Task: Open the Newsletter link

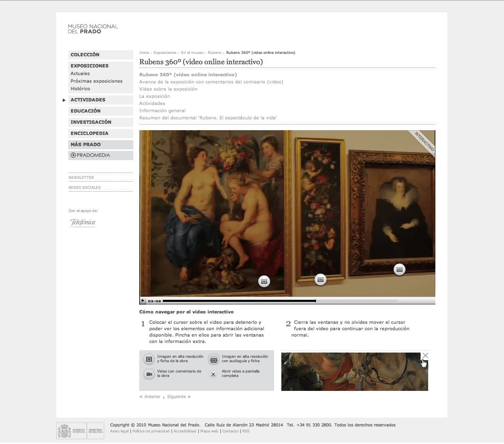Action: [81, 178]
